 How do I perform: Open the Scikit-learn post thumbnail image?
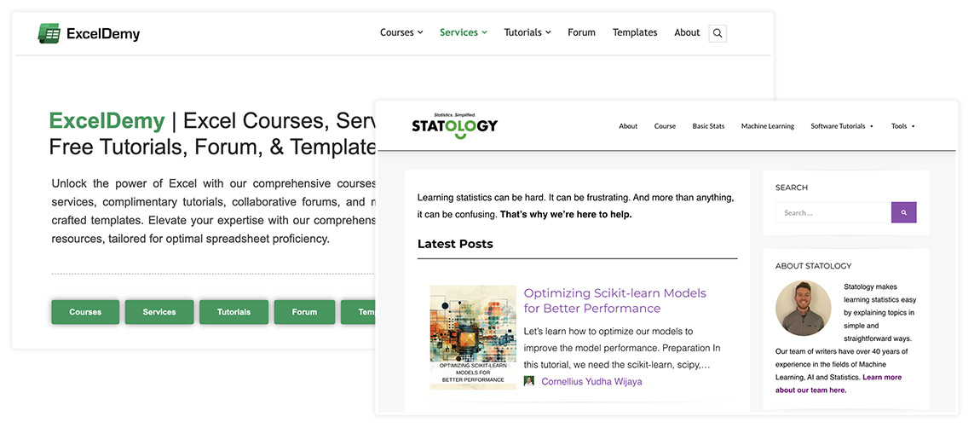(473, 338)
